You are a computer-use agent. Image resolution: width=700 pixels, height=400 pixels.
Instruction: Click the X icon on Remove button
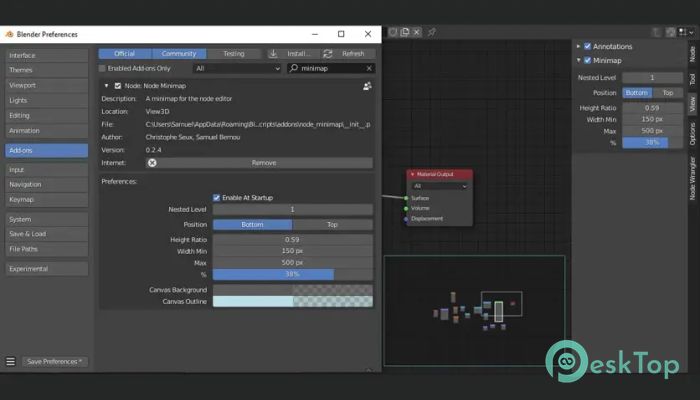click(152, 163)
